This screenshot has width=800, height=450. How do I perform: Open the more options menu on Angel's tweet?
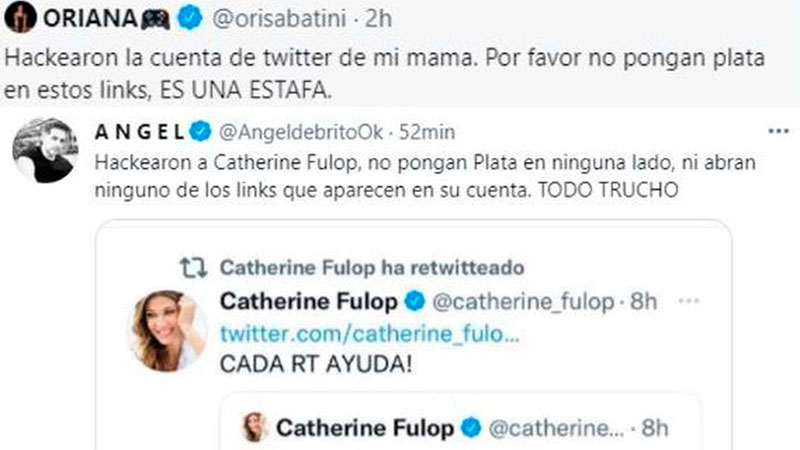[777, 131]
